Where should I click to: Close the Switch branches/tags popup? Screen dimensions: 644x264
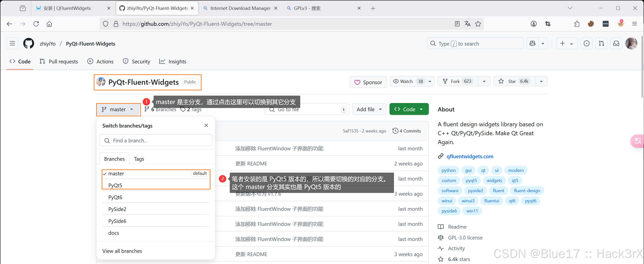[206, 125]
